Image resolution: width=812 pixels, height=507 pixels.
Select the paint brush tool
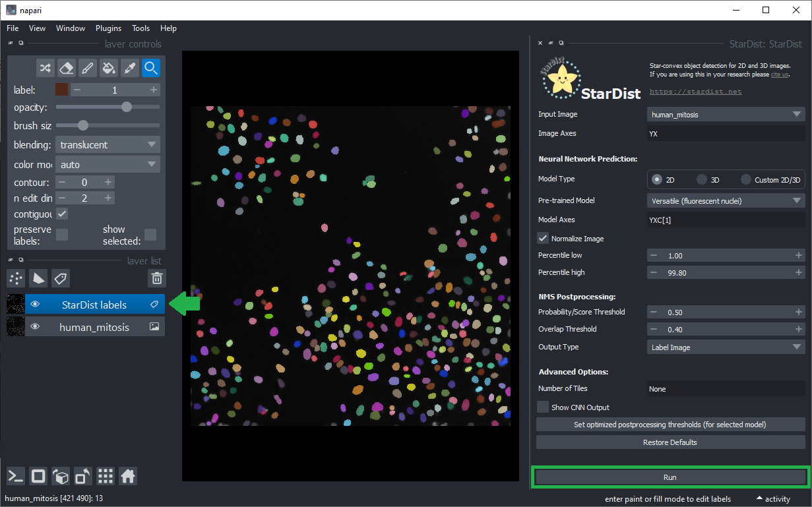pyautogui.click(x=87, y=68)
